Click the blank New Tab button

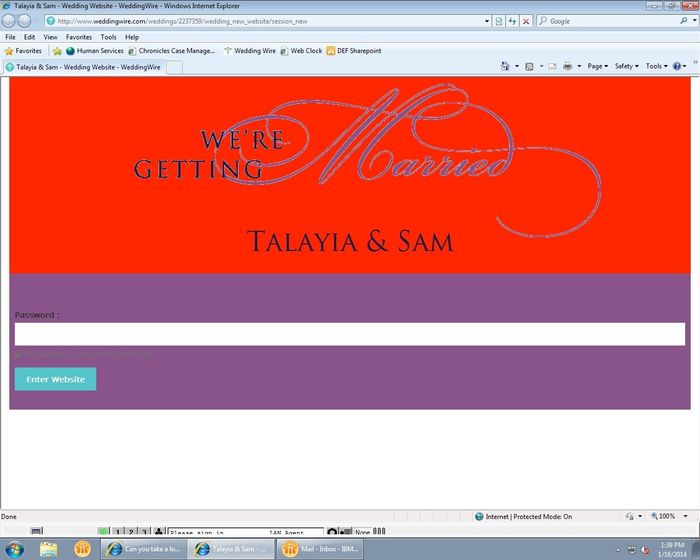pos(174,67)
